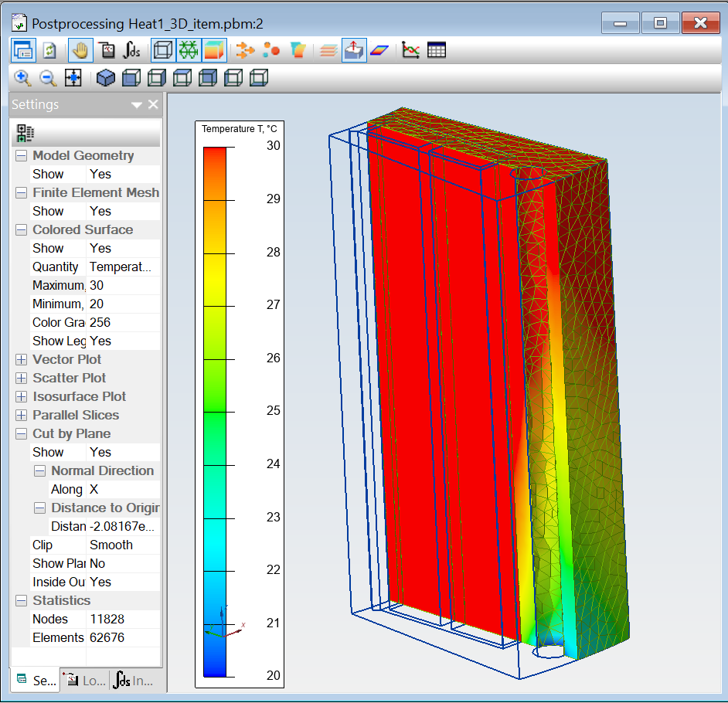Open the integral calculator tool
The width and height of the screenshot is (728, 703).
click(x=132, y=50)
